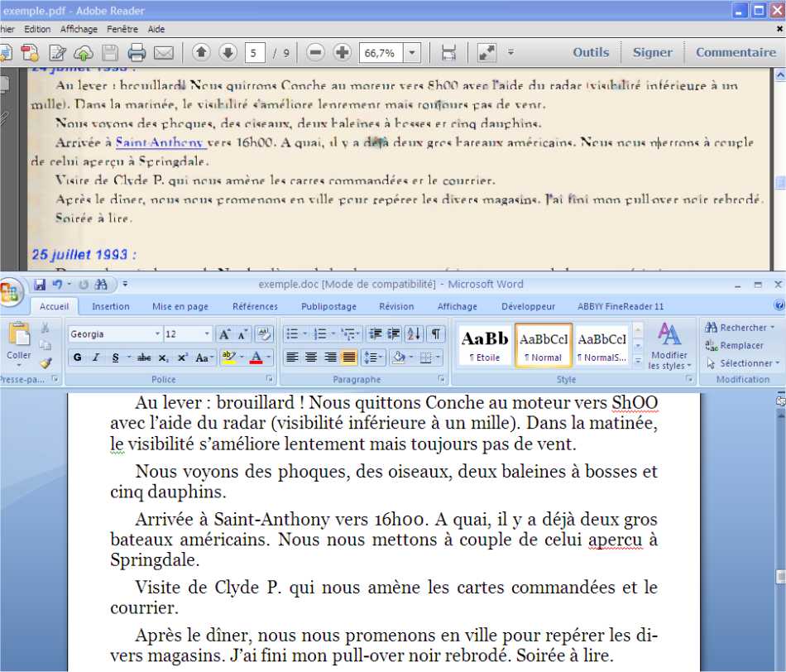The height and width of the screenshot is (672, 786).
Task: Save the Word document from Quick Access toolbar
Action: (40, 285)
